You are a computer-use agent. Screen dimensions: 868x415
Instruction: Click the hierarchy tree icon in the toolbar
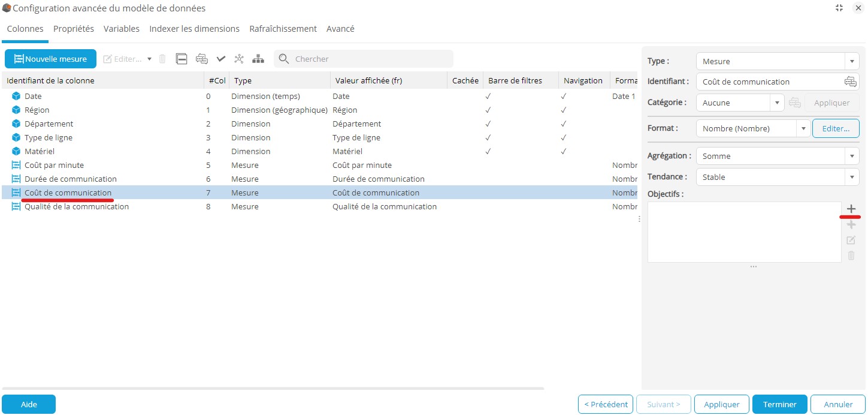click(258, 59)
